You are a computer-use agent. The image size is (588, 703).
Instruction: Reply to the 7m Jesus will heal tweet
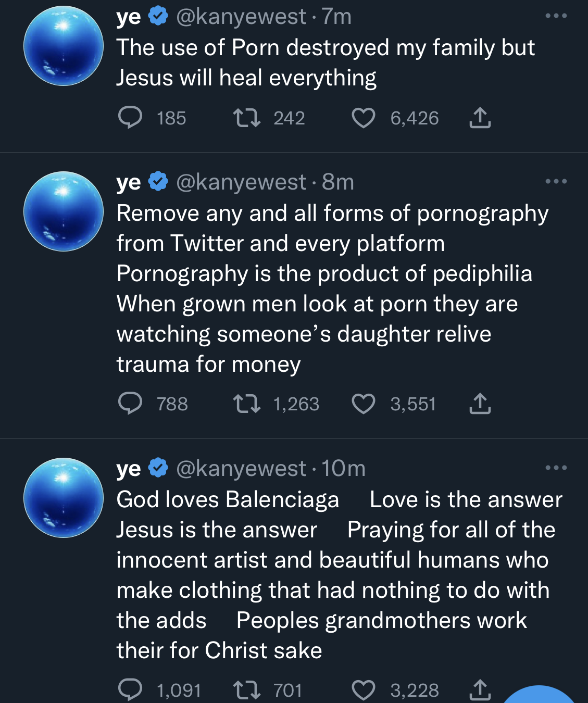(x=130, y=118)
